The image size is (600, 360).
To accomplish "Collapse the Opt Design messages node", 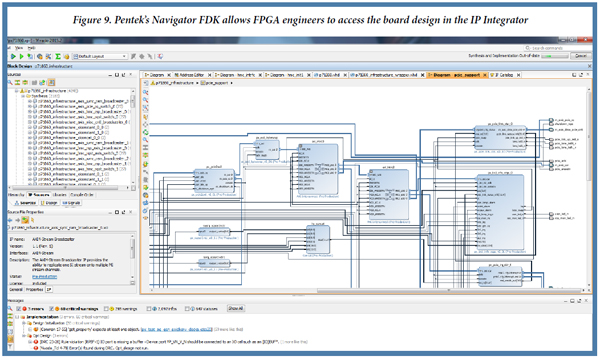I will point(23,336).
